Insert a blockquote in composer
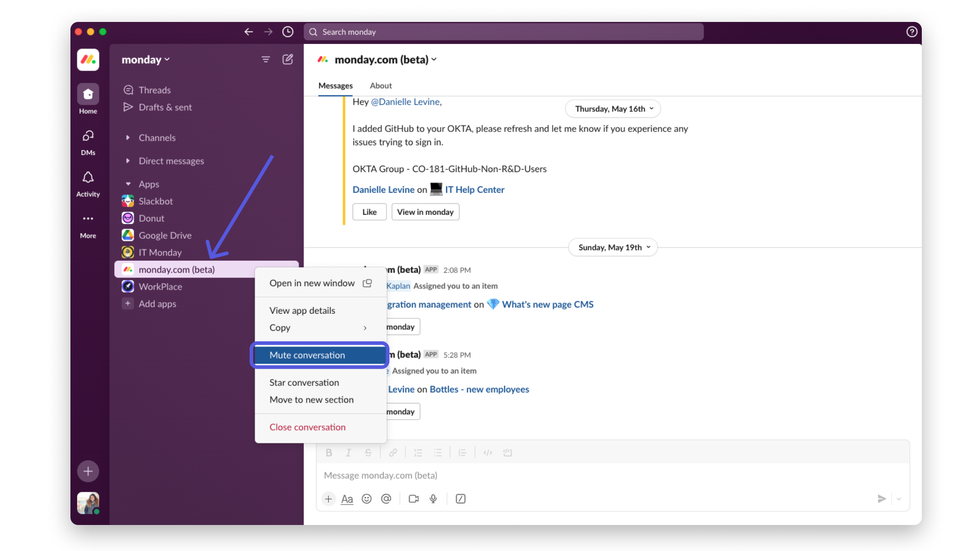This screenshot has width=980, height=551. click(462, 453)
